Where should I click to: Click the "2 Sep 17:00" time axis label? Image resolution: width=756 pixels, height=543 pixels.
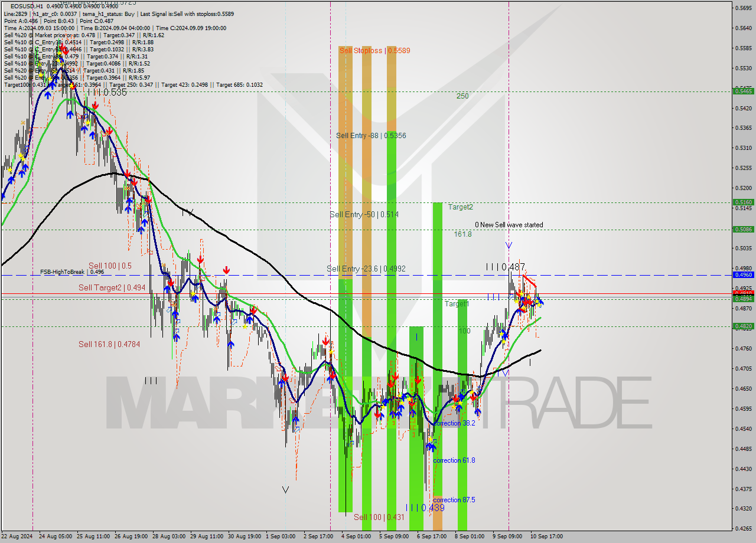pyautogui.click(x=318, y=537)
